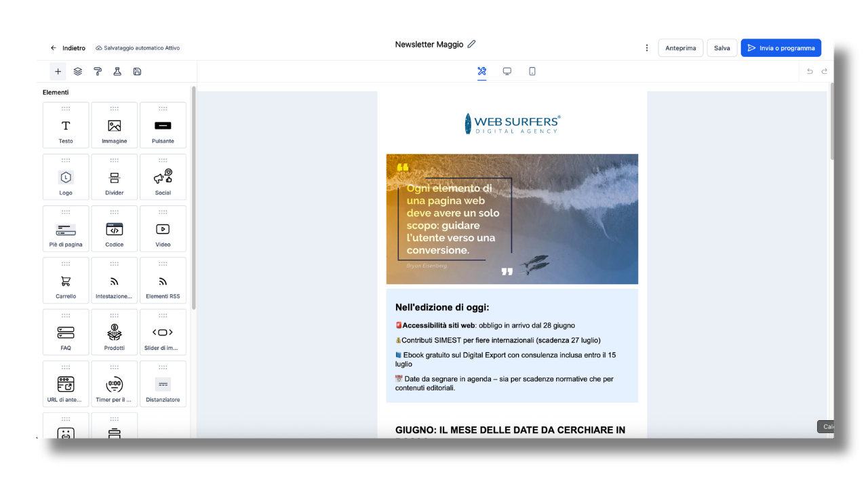
Task: Switch to the design tools edit view
Action: [x=481, y=71]
